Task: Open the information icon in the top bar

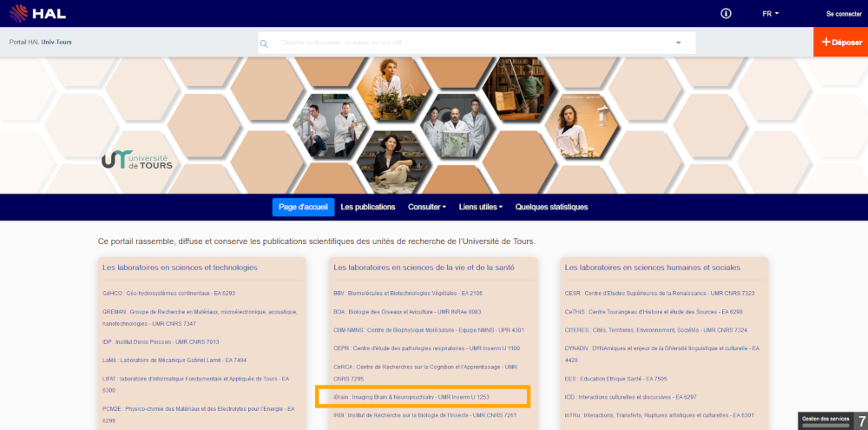Action: click(x=726, y=14)
